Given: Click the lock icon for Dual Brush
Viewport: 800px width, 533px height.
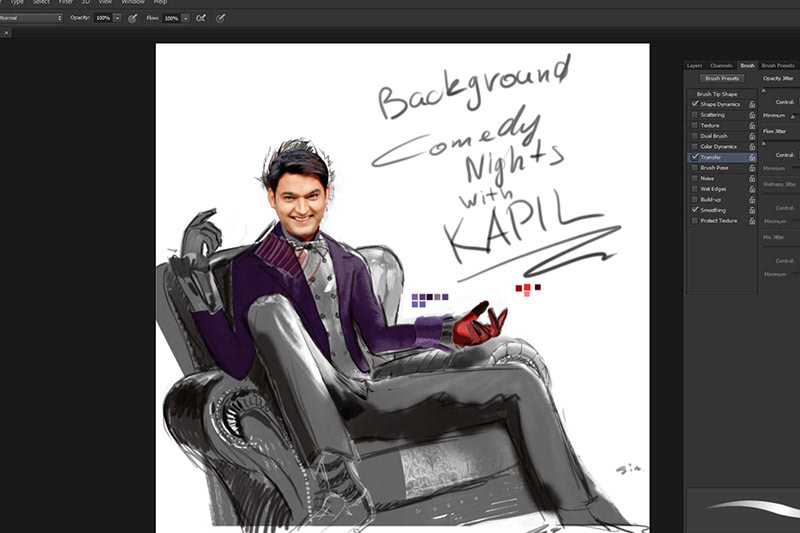Looking at the screenshot, I should [x=752, y=136].
